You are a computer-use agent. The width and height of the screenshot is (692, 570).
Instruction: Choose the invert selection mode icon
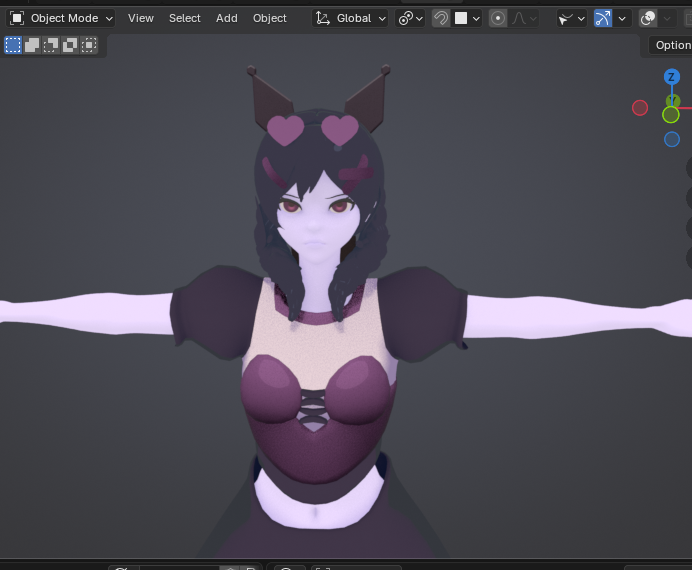(x=70, y=45)
